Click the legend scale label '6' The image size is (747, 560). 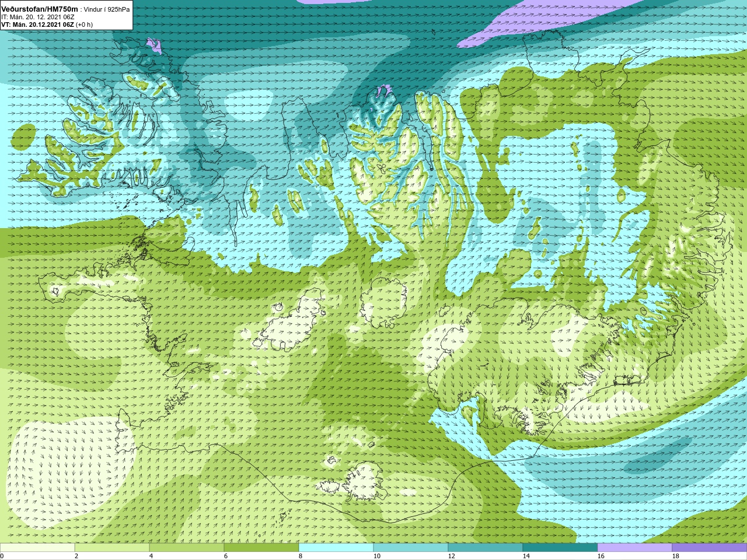[x=226, y=556]
